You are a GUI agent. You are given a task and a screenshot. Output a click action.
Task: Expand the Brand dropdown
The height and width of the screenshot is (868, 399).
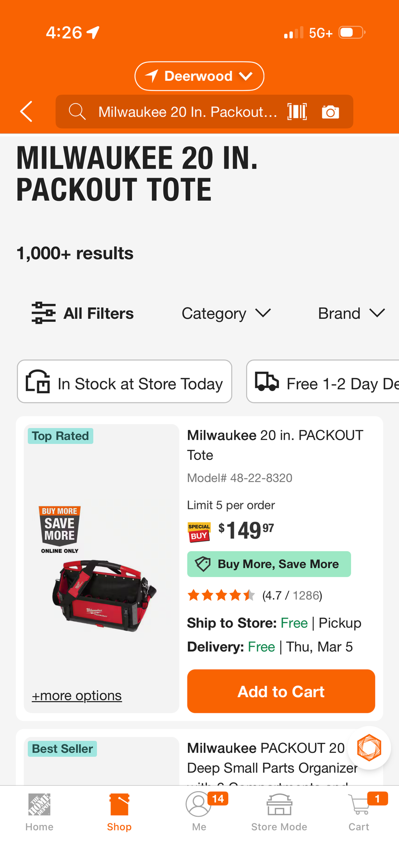pos(351,313)
